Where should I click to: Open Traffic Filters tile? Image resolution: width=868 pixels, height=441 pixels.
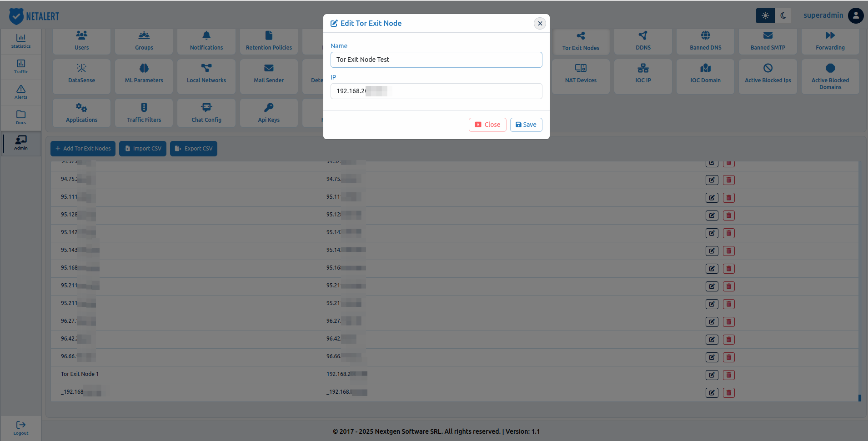point(144,113)
